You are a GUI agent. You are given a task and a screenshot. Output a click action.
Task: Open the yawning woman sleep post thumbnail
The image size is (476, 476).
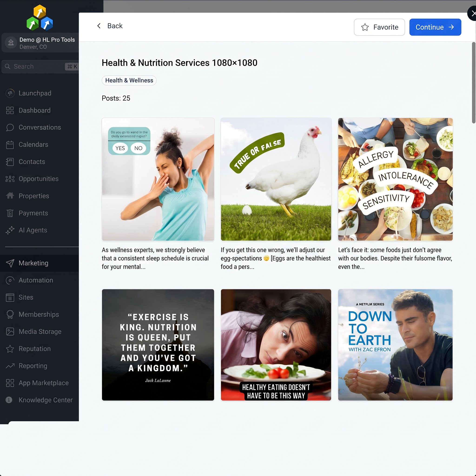(158, 179)
